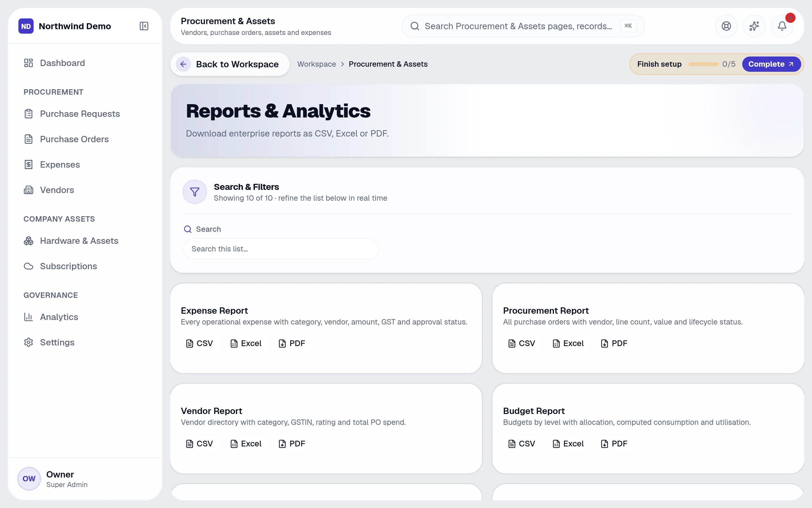Click the Vendor Report title
This screenshot has height=508, width=812.
coord(211,411)
